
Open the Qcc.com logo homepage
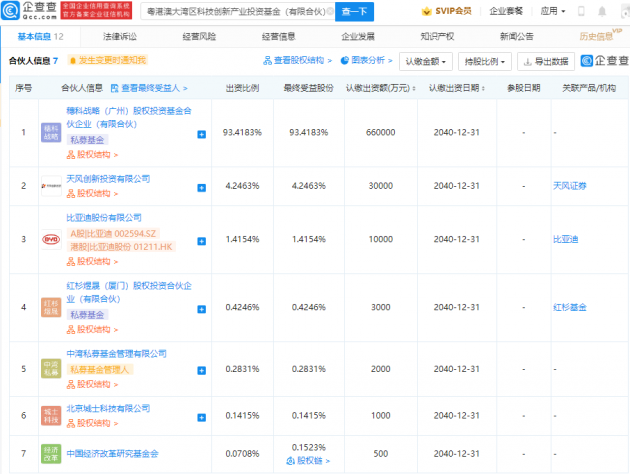click(x=29, y=10)
